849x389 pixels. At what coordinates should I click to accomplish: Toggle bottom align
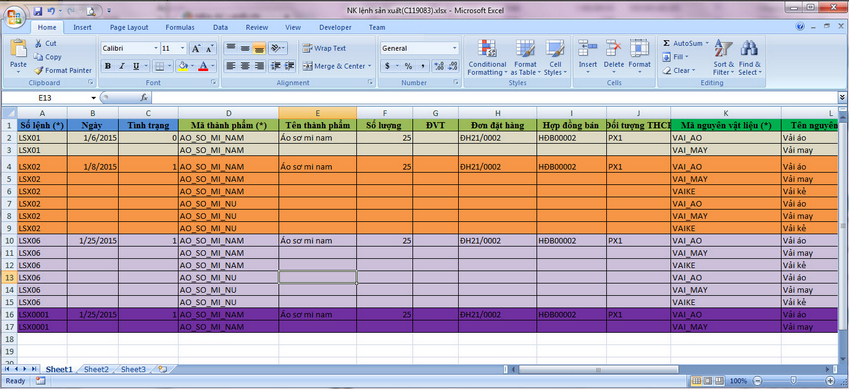coord(259,48)
